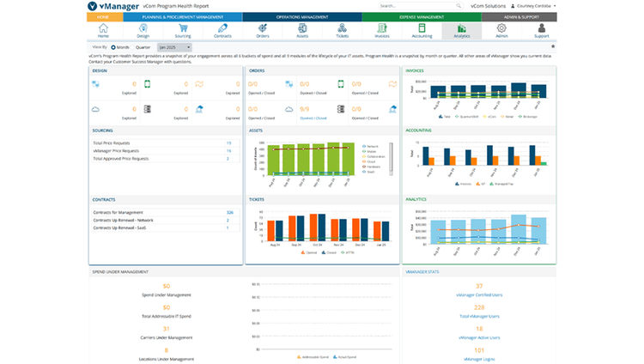This screenshot has width=644, height=364.
Task: Click the search magnifier icon
Action: coord(459,6)
